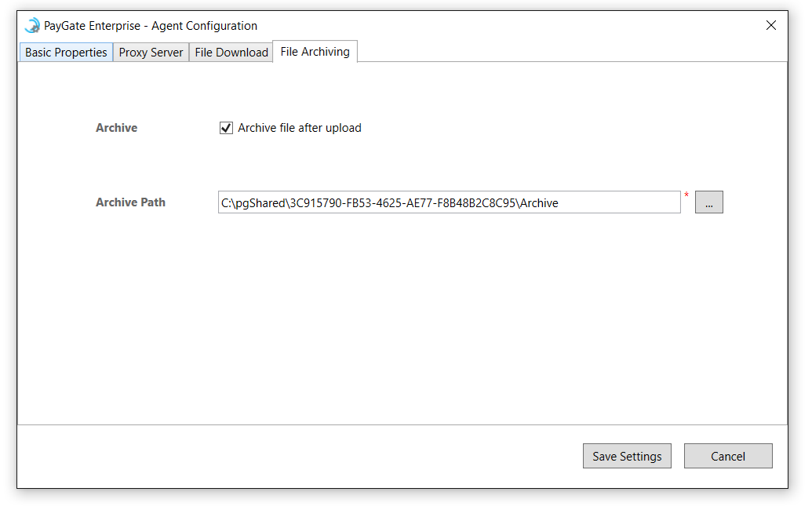Close the Agent Configuration dialog
The height and width of the screenshot is (510, 812).
[770, 25]
